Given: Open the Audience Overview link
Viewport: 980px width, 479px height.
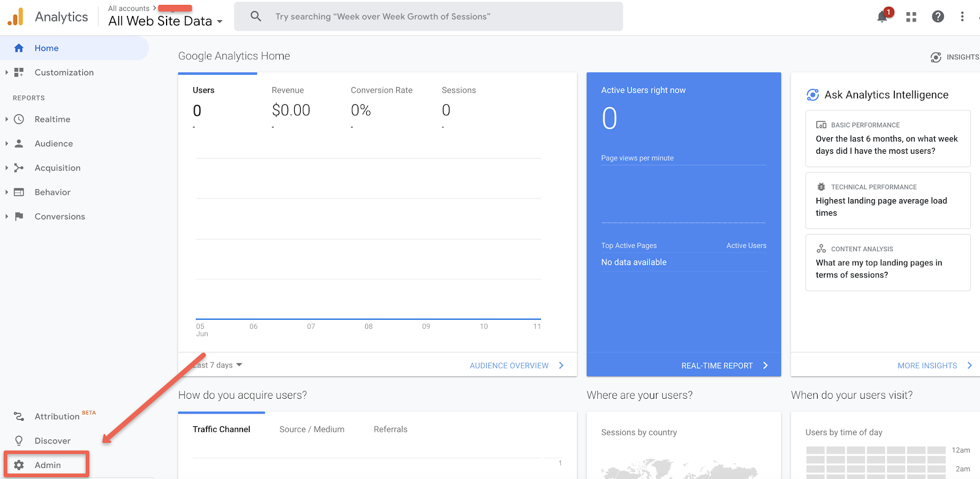Looking at the screenshot, I should click(517, 366).
